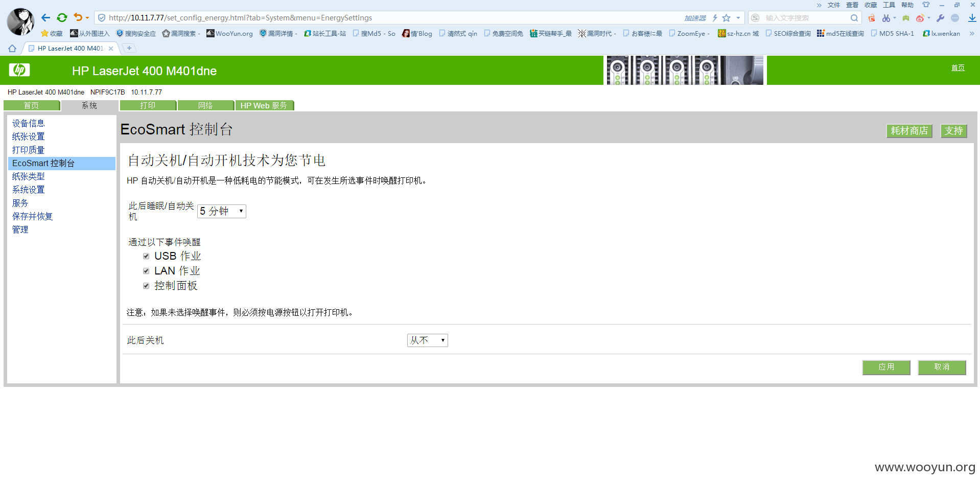The height and width of the screenshot is (482, 980).
Task: Switch to the 打印 tab
Action: point(148,105)
